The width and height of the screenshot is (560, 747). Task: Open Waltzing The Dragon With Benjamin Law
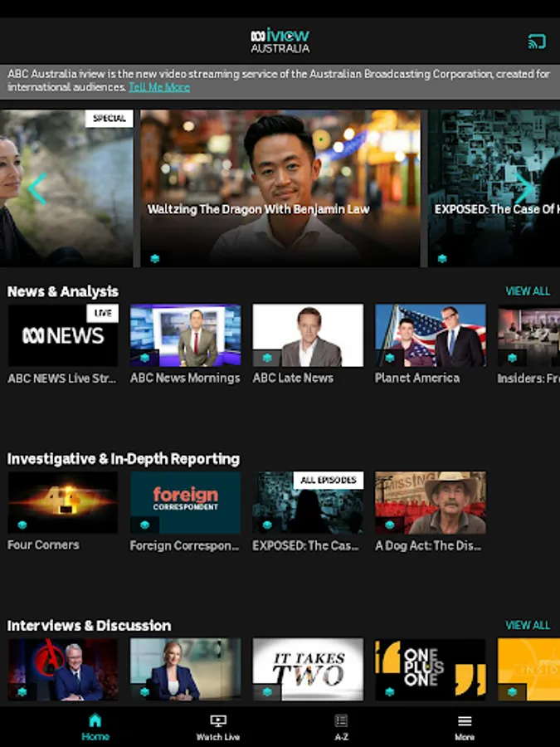(x=280, y=188)
